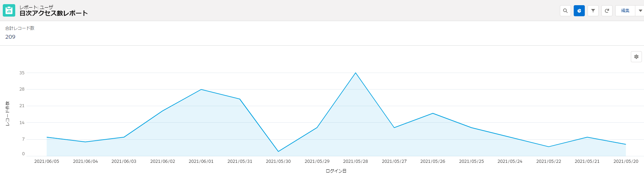Viewport: 644px width, 177px height.
Task: Click the レコード件数 y-axis title
Action: click(8, 113)
